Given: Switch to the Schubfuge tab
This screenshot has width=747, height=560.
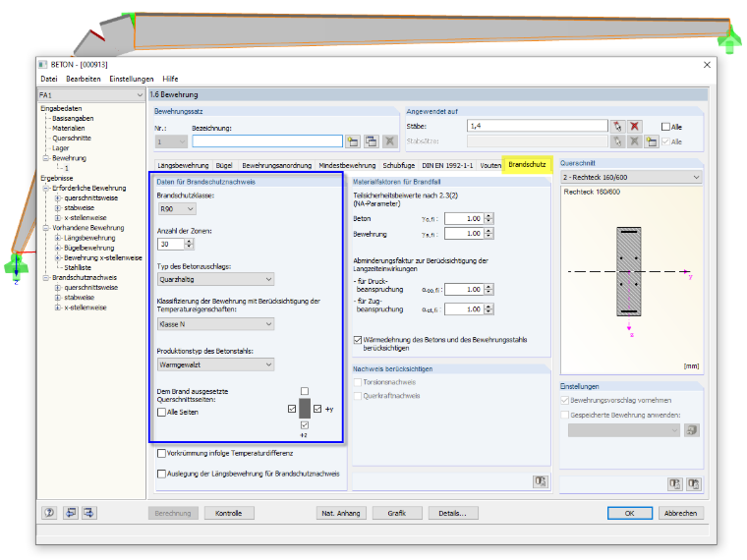Looking at the screenshot, I should pyautogui.click(x=399, y=165).
